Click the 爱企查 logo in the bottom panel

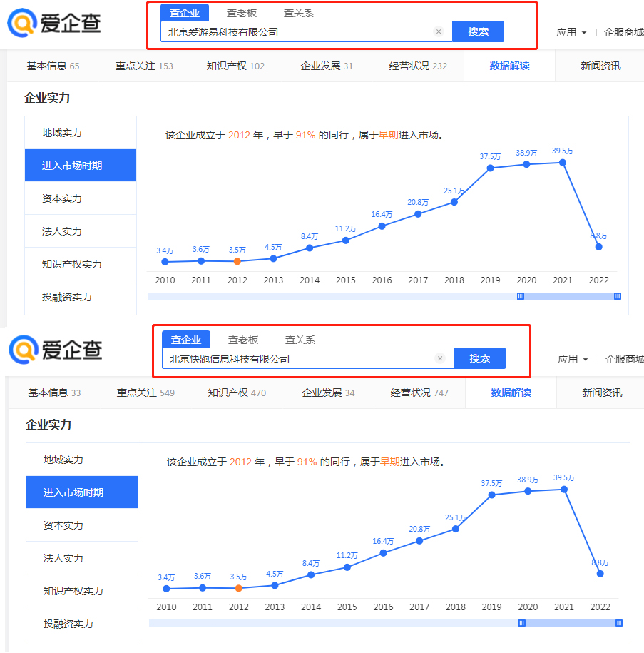56,350
